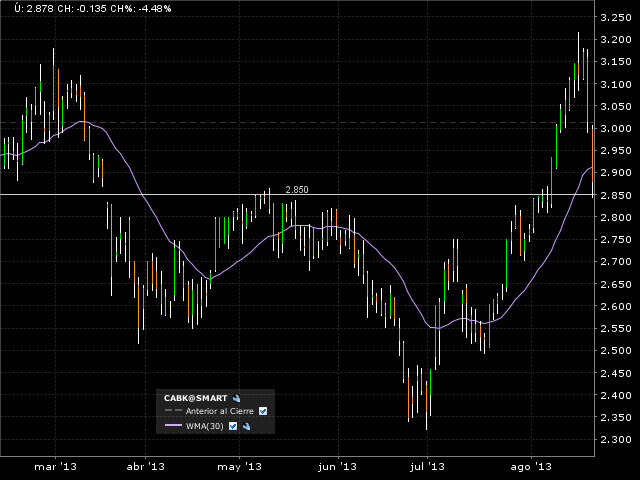Click the 3.000 price axis label
The width and height of the screenshot is (640, 480).
coord(616,128)
